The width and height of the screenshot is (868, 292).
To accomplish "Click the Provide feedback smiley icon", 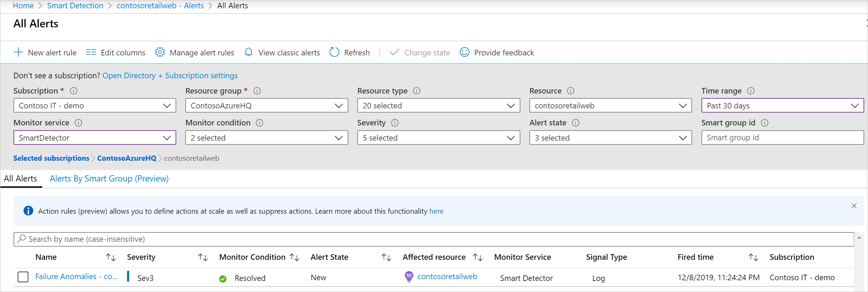I will 464,52.
